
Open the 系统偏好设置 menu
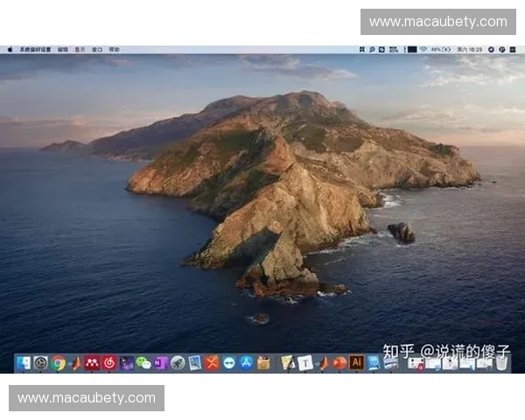pyautogui.click(x=35, y=49)
